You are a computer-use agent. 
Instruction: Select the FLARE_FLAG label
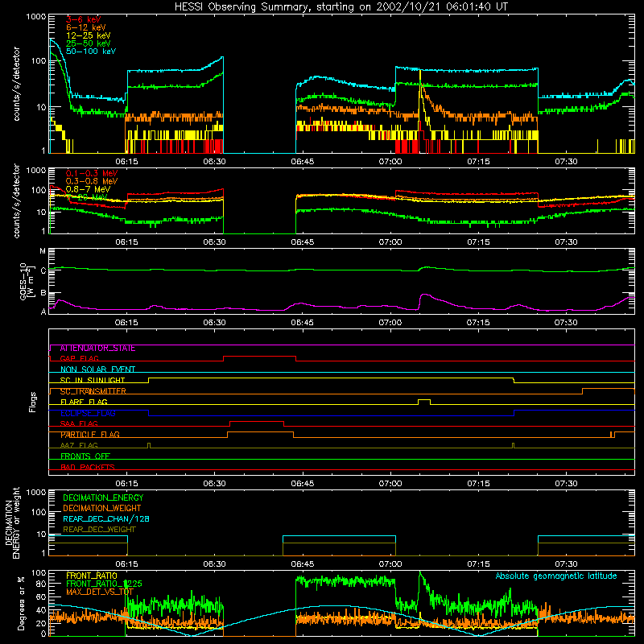[84, 402]
